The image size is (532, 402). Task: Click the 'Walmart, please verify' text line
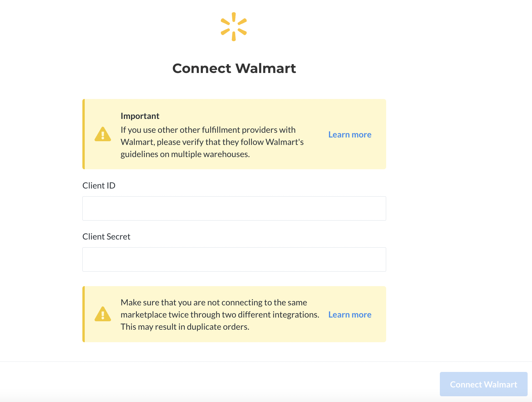click(212, 142)
